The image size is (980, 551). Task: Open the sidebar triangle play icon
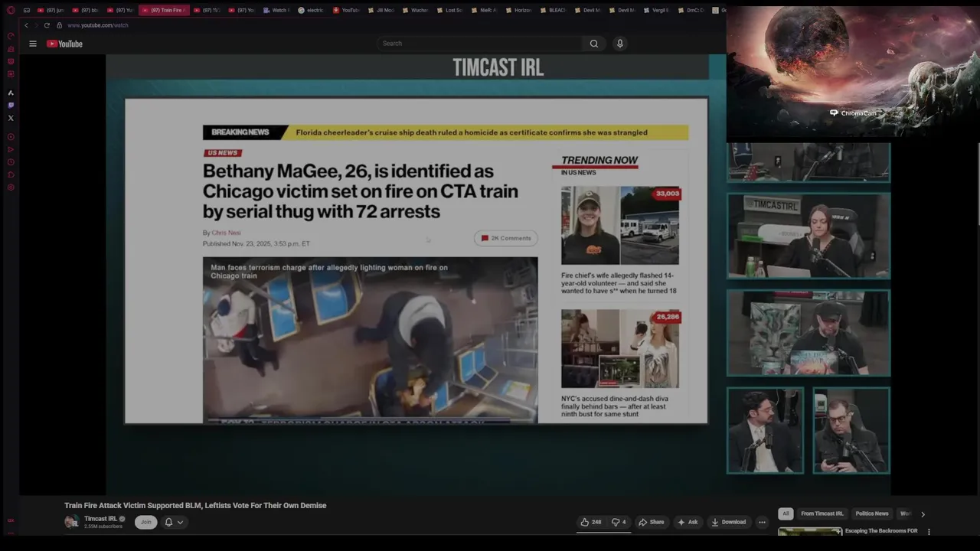pos(11,149)
